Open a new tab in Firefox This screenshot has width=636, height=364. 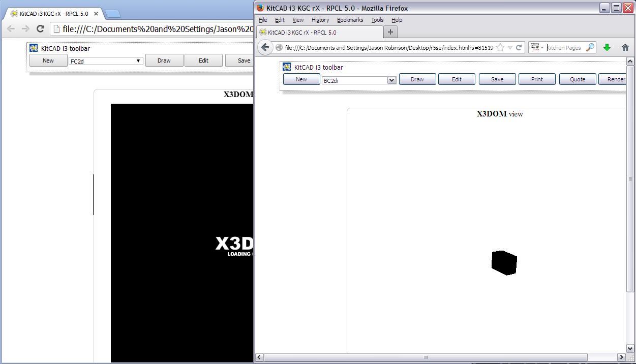click(390, 32)
